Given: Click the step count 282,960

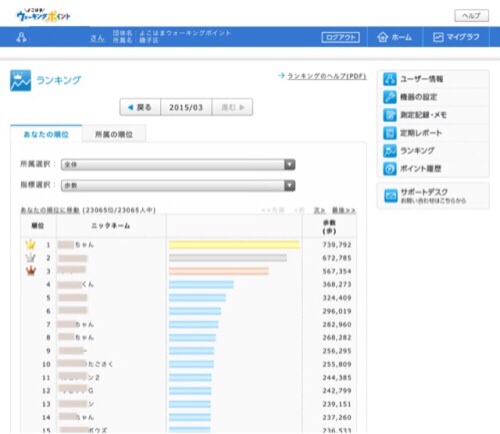Looking at the screenshot, I should (337, 324).
